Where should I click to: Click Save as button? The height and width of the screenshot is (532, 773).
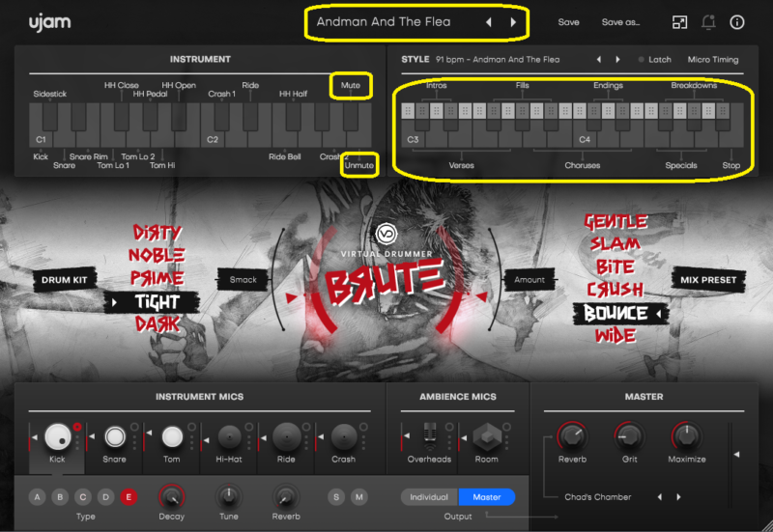tap(620, 22)
